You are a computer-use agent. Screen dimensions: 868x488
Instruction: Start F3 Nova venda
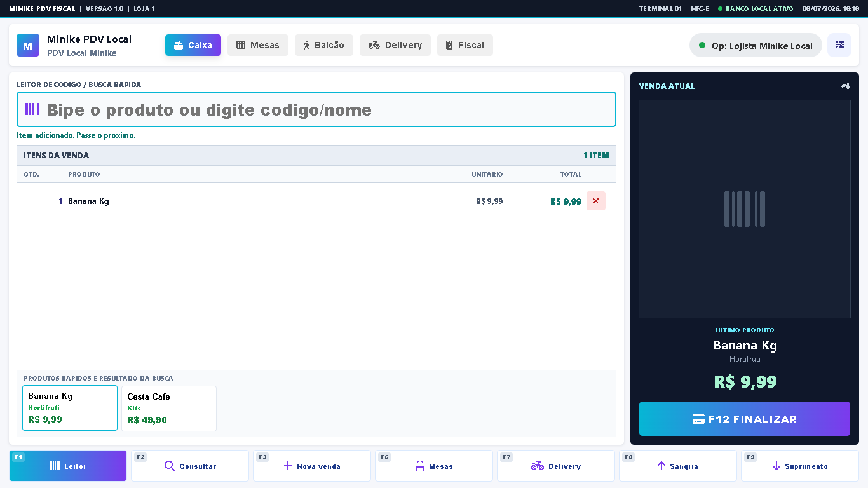pos(312,466)
